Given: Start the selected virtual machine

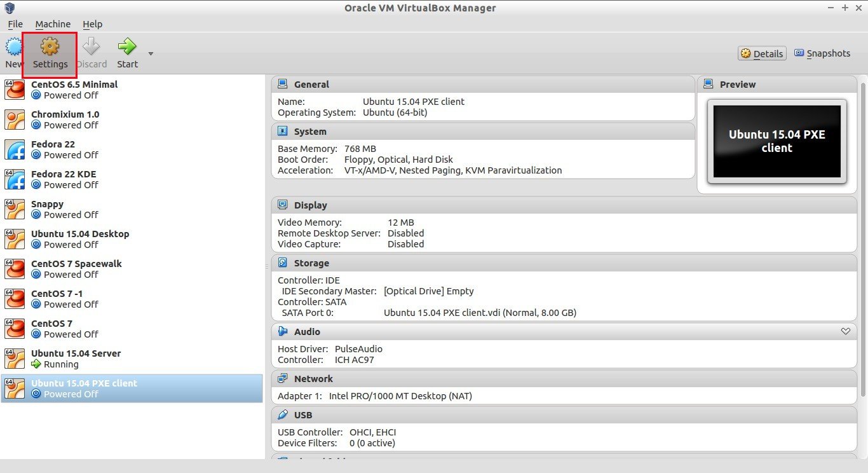Looking at the screenshot, I should tap(127, 53).
